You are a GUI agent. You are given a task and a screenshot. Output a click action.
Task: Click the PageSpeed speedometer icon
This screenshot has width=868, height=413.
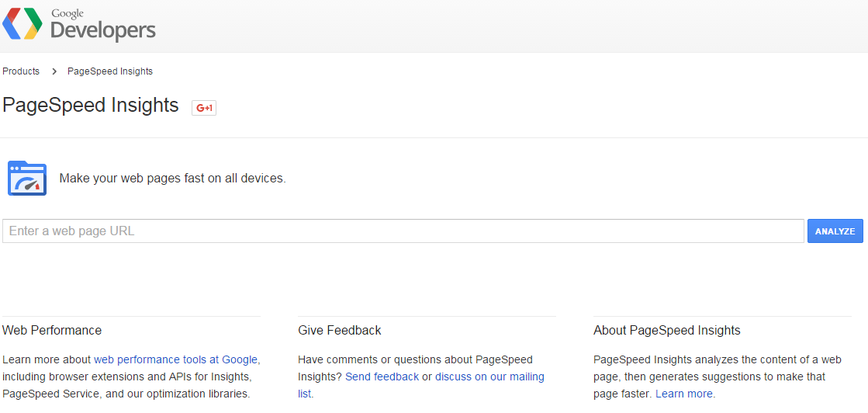point(27,179)
